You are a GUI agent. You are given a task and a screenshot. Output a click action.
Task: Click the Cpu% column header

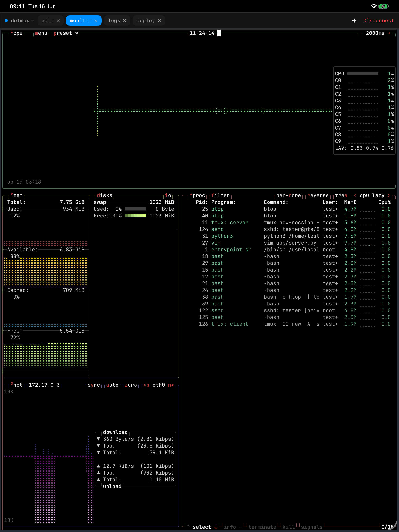(384, 202)
